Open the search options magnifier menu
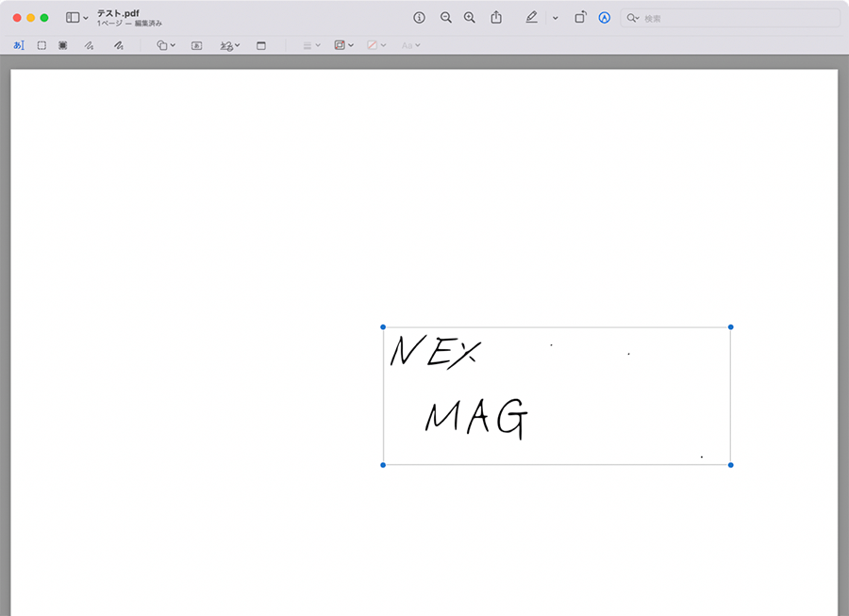 click(632, 18)
